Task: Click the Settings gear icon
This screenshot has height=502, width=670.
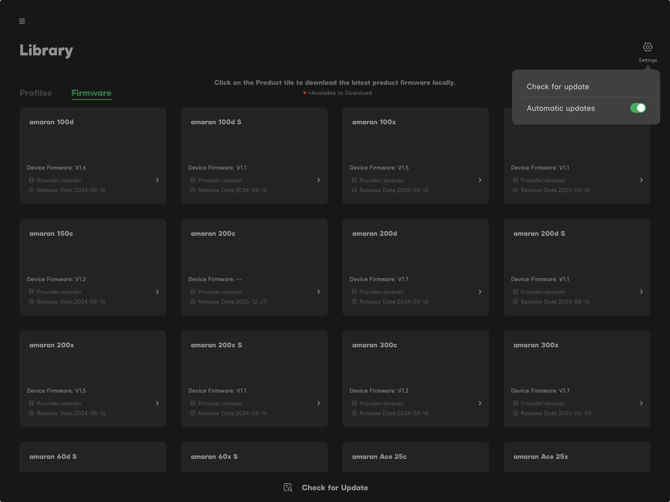Action: pyautogui.click(x=647, y=47)
